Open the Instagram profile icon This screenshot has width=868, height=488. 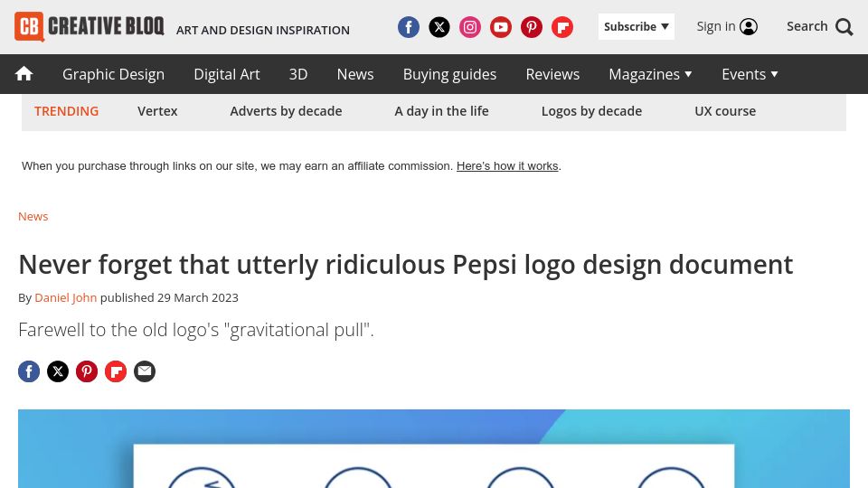click(470, 27)
